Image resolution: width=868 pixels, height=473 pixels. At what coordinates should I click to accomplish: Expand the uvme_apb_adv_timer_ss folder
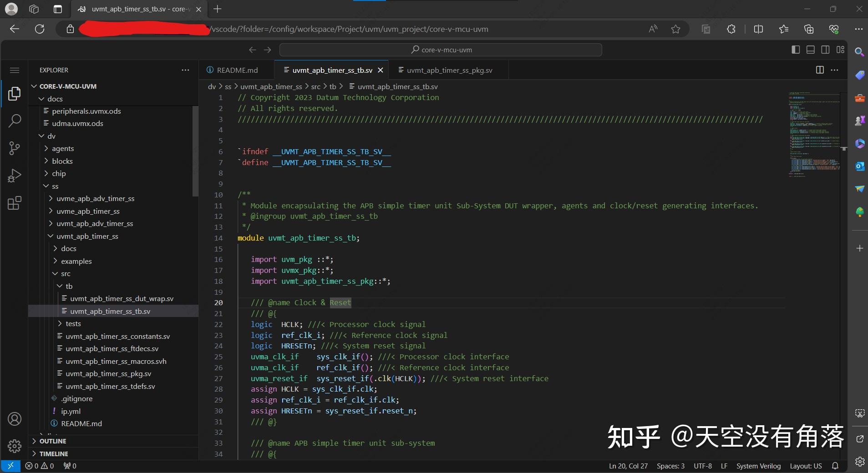pyautogui.click(x=95, y=199)
